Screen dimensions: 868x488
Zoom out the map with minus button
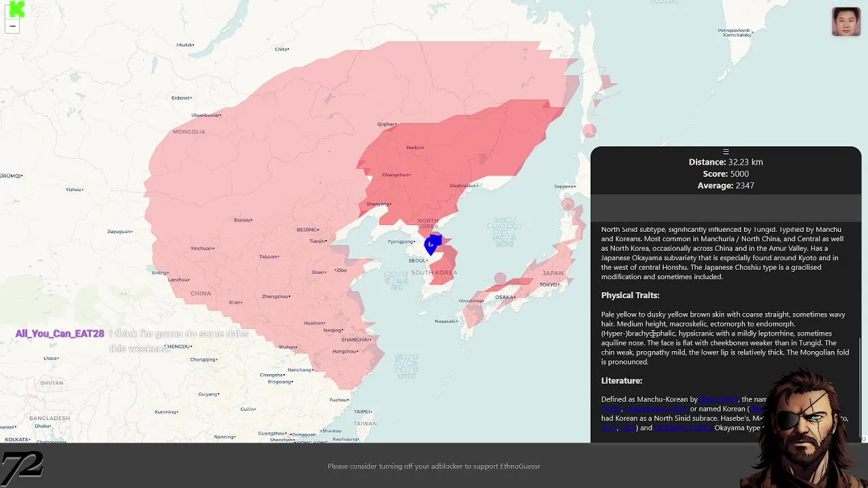pyautogui.click(x=12, y=26)
